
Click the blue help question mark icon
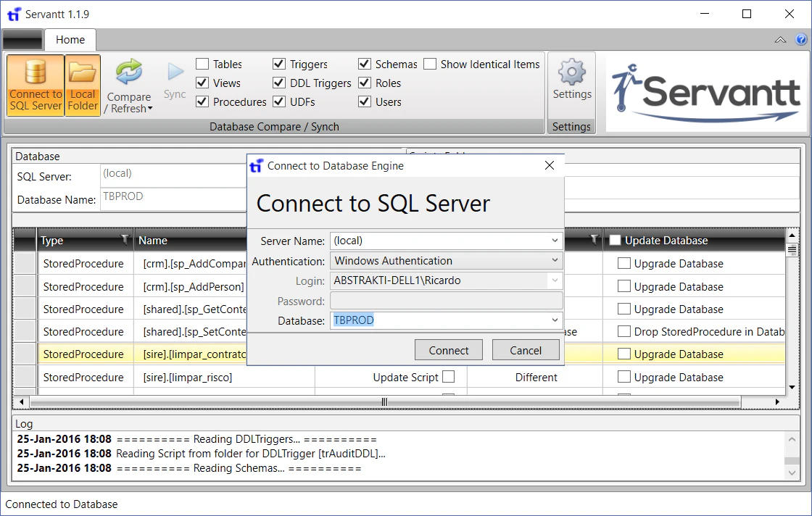(801, 40)
